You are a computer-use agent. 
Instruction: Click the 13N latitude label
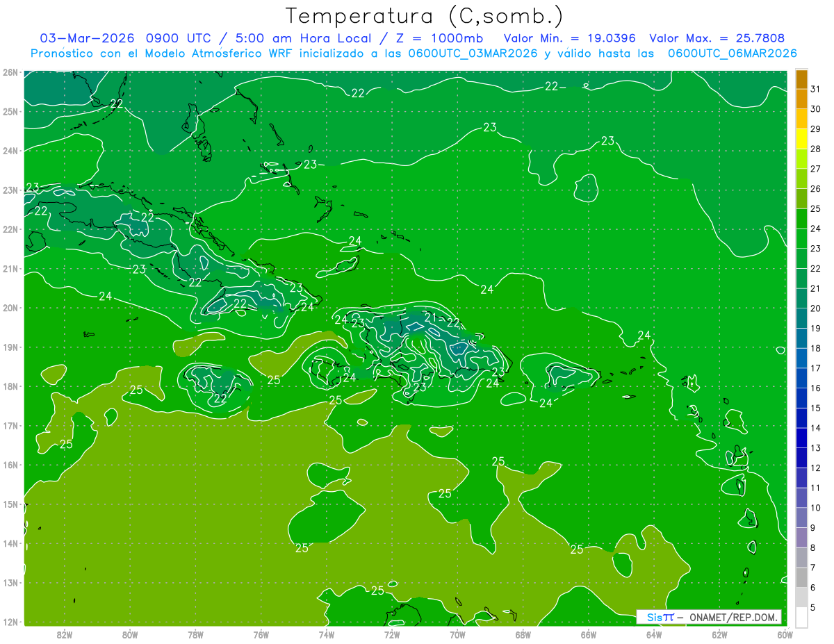[x=10, y=583]
